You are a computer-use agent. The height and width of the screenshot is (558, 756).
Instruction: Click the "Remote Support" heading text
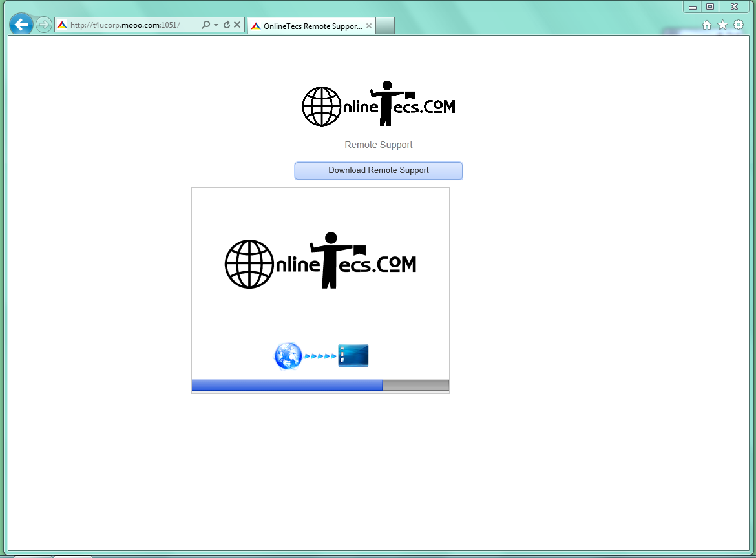[379, 145]
